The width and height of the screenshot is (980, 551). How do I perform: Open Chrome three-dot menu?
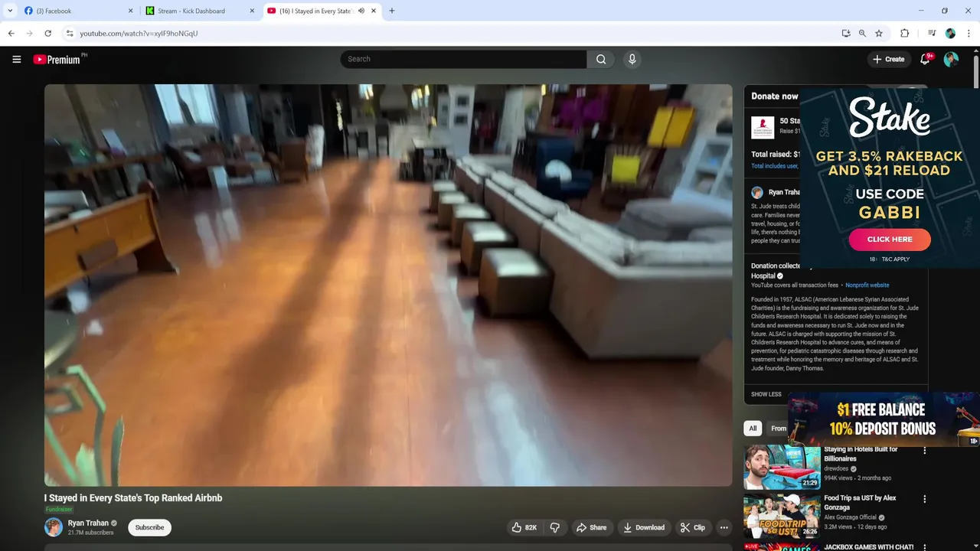[969, 33]
